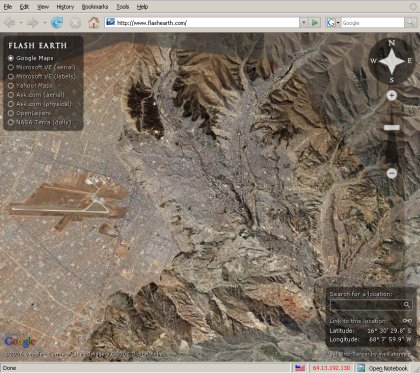Open the View menu
This screenshot has height=373, width=420.
click(x=43, y=7)
